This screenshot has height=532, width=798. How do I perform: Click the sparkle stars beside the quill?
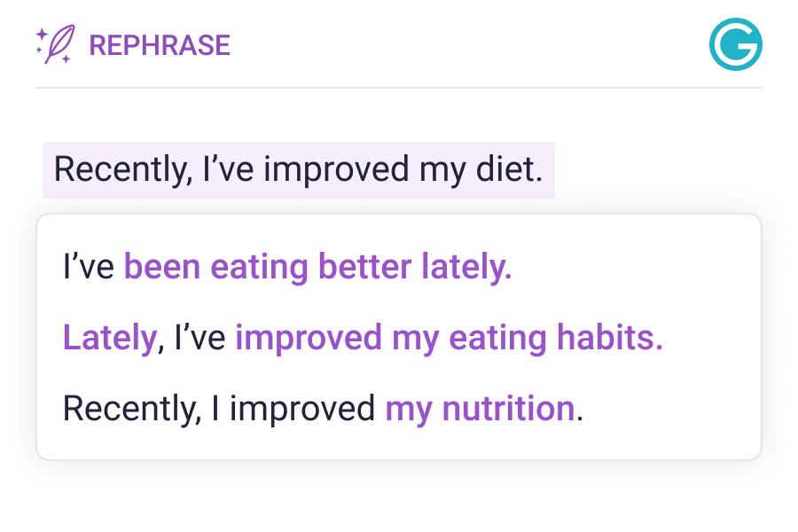[x=41, y=43]
